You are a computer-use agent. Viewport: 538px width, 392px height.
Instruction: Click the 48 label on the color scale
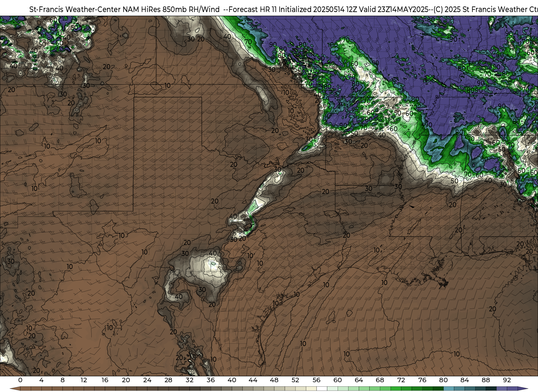[x=274, y=380]
